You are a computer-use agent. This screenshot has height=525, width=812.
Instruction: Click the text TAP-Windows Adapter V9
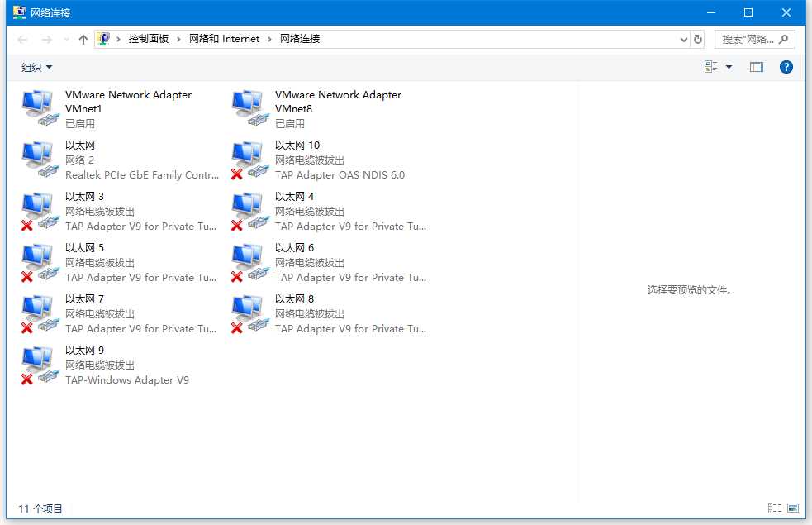point(127,379)
